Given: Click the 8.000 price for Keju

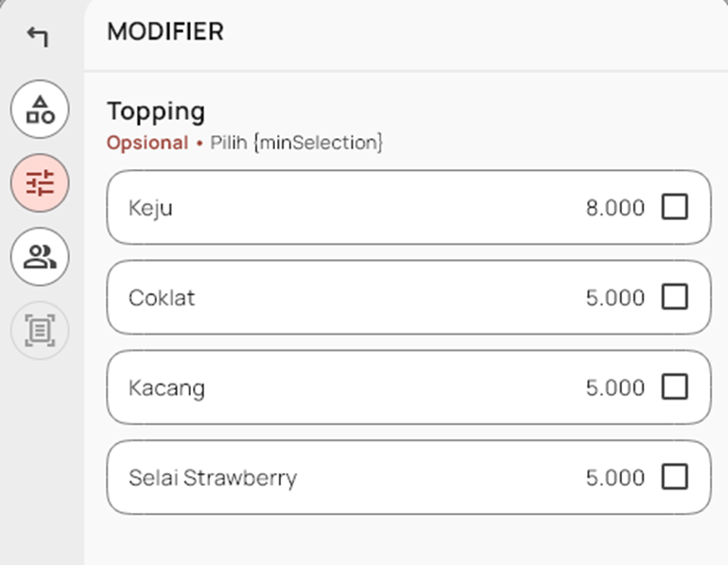Looking at the screenshot, I should tap(615, 208).
